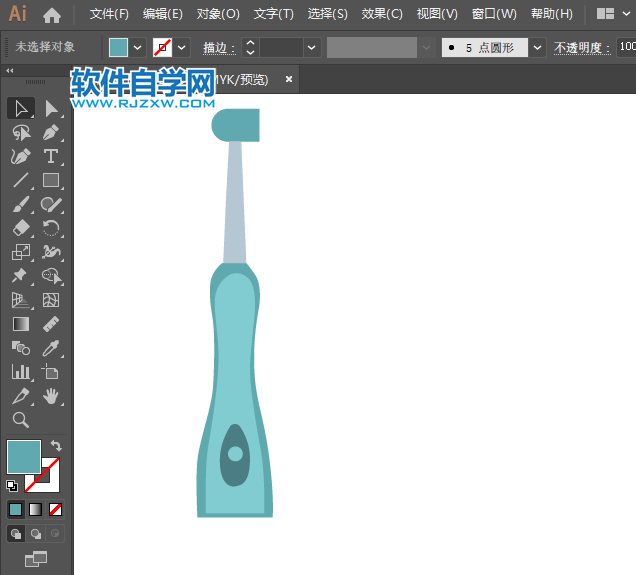Select the Type tool
The width and height of the screenshot is (636, 575).
coord(51,156)
